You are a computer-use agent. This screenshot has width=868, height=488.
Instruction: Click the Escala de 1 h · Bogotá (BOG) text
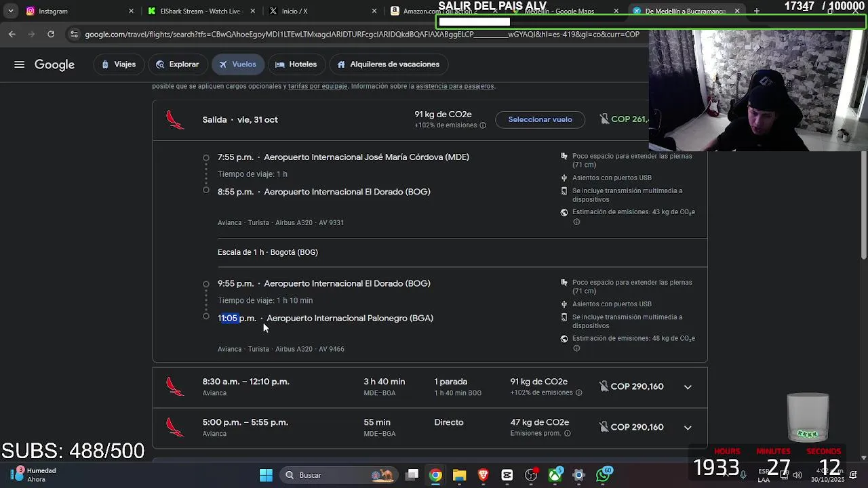268,252
